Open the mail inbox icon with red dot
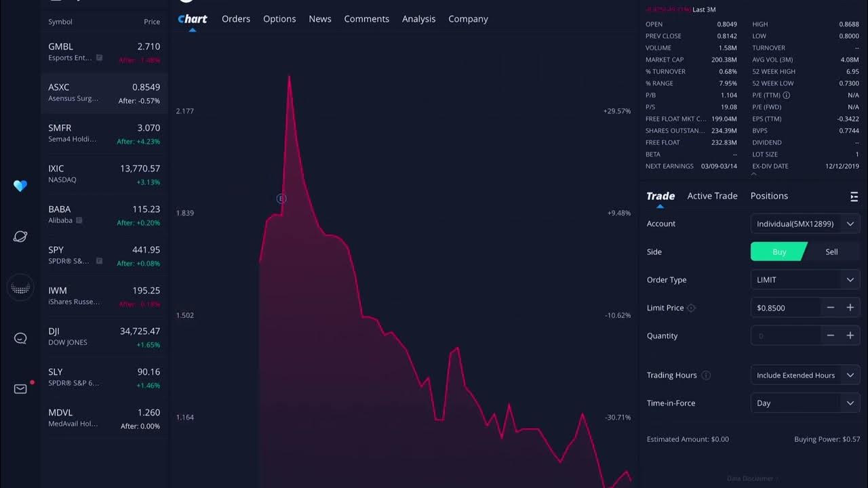Image resolution: width=868 pixels, height=488 pixels. pos(20,389)
